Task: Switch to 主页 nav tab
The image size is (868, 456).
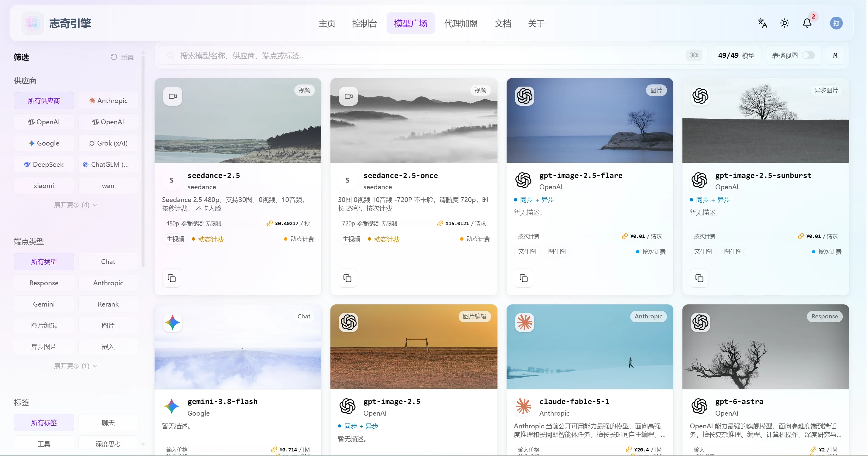Action: click(327, 23)
